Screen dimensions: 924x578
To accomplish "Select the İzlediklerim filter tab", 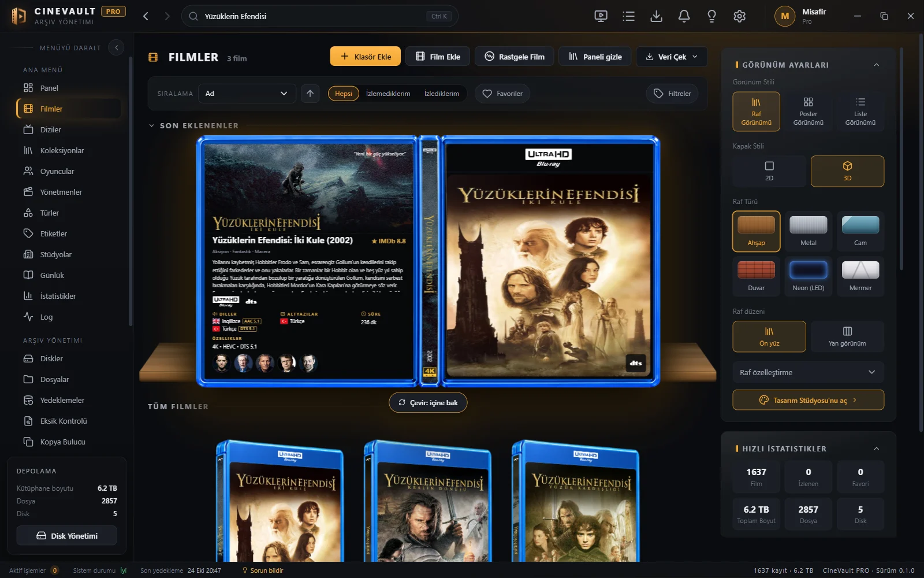I will [x=442, y=94].
